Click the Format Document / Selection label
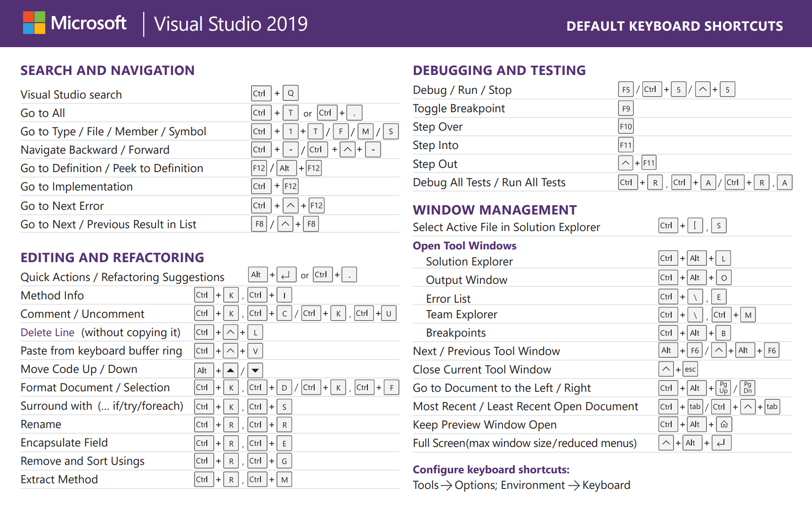Image resolution: width=812 pixels, height=512 pixels. click(95, 388)
